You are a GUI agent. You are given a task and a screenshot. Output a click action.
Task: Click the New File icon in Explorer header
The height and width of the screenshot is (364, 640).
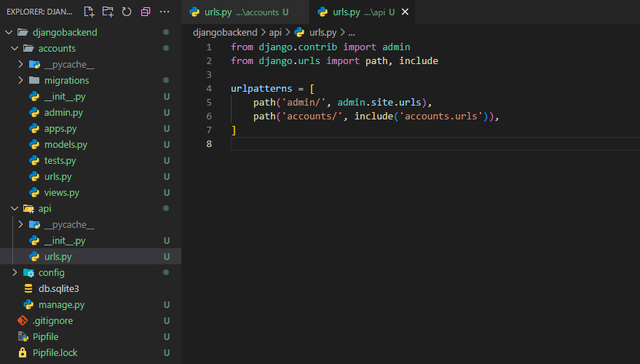point(89,12)
